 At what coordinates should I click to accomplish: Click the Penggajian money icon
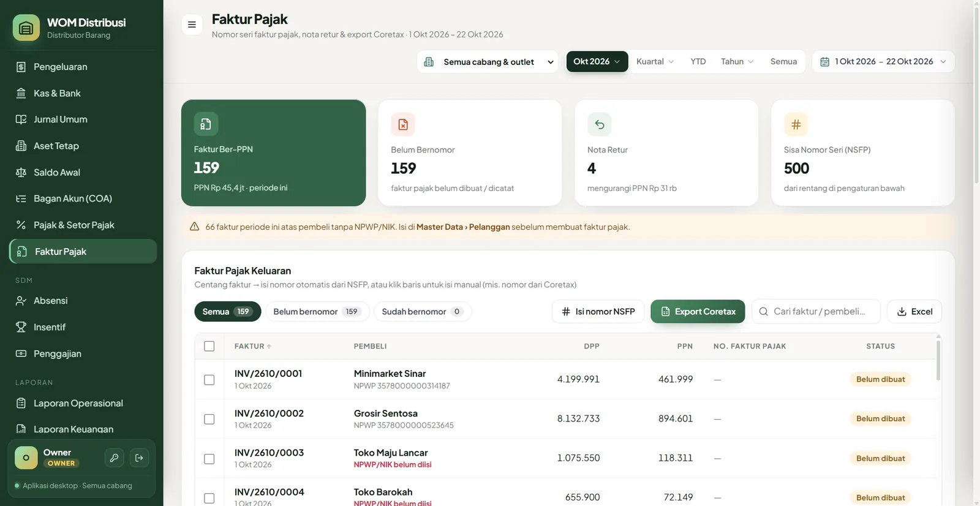[x=21, y=353]
